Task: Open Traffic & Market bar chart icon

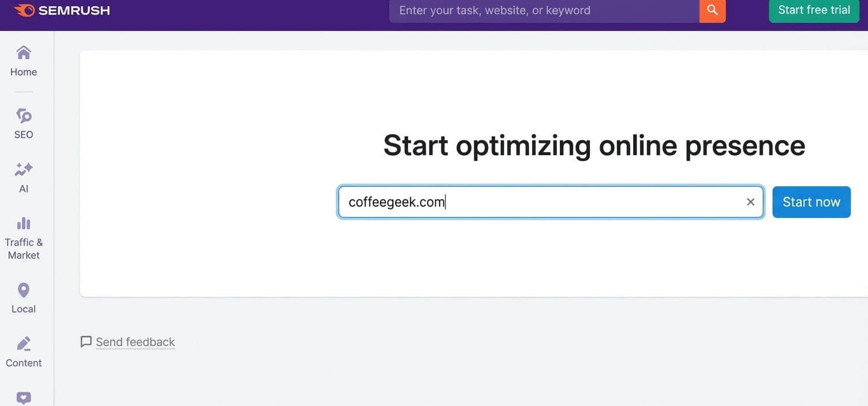Action: [x=24, y=223]
